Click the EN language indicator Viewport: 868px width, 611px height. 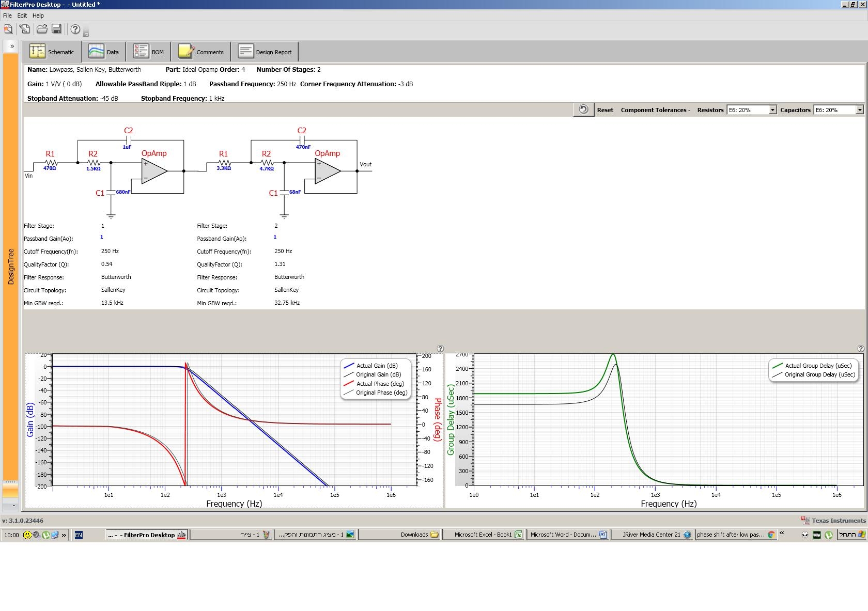[79, 535]
